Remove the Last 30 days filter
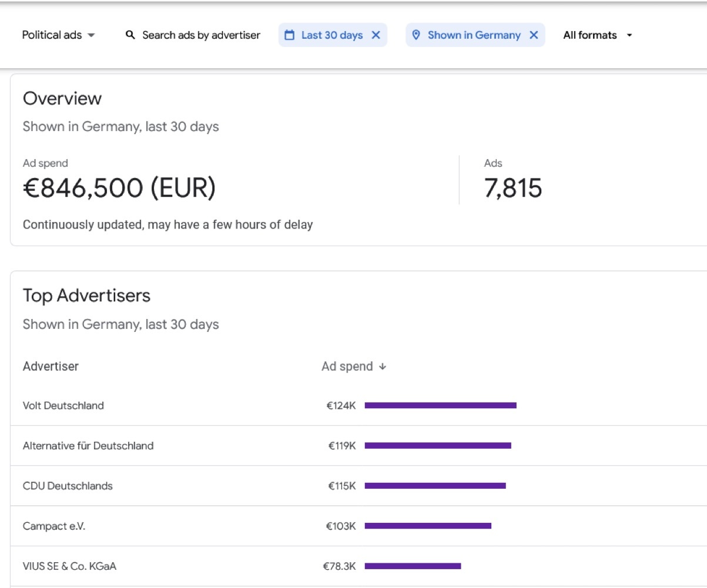This screenshot has width=707, height=588. coord(376,35)
